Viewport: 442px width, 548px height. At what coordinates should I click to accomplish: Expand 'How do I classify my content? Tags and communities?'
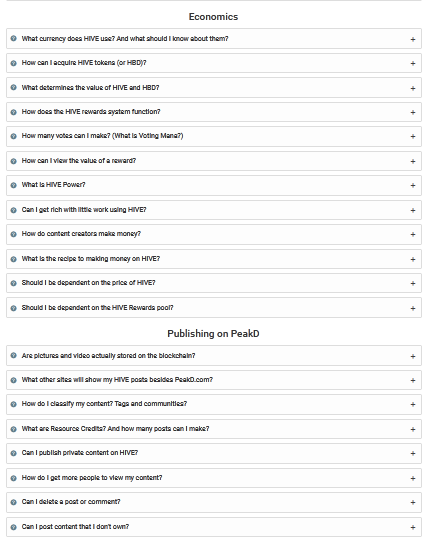tap(214, 404)
